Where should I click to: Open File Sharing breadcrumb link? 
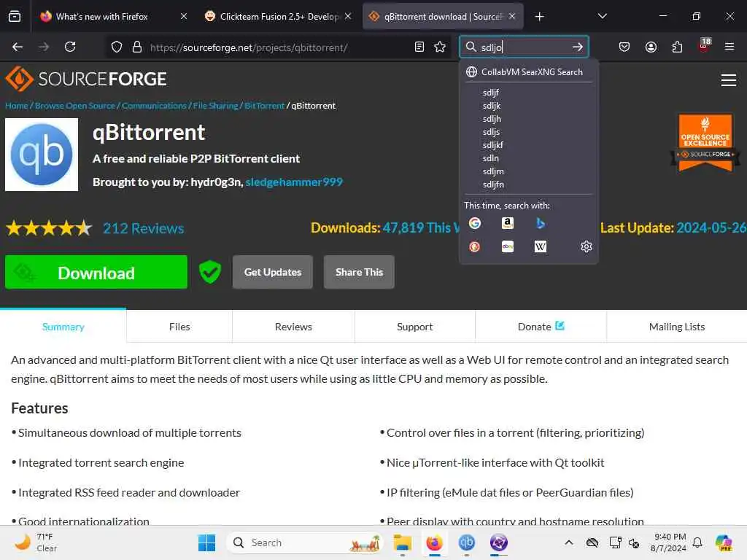coord(215,106)
